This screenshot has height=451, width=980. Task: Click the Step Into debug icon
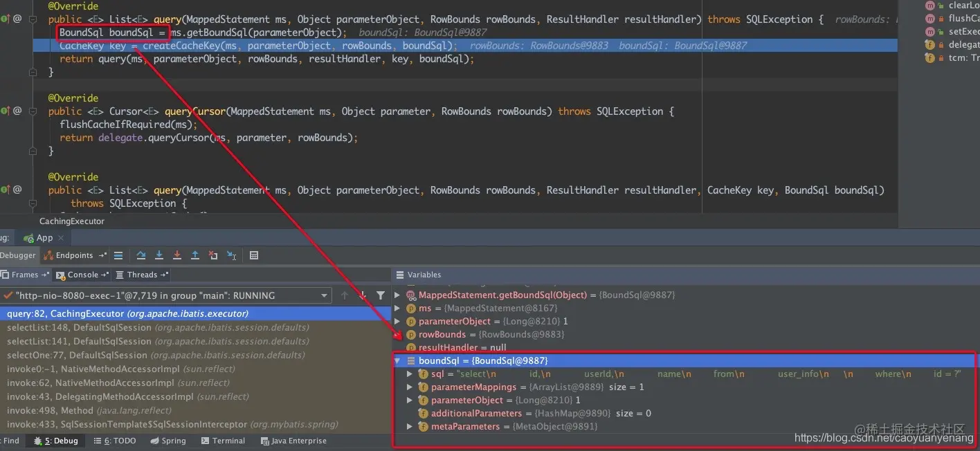(x=159, y=255)
